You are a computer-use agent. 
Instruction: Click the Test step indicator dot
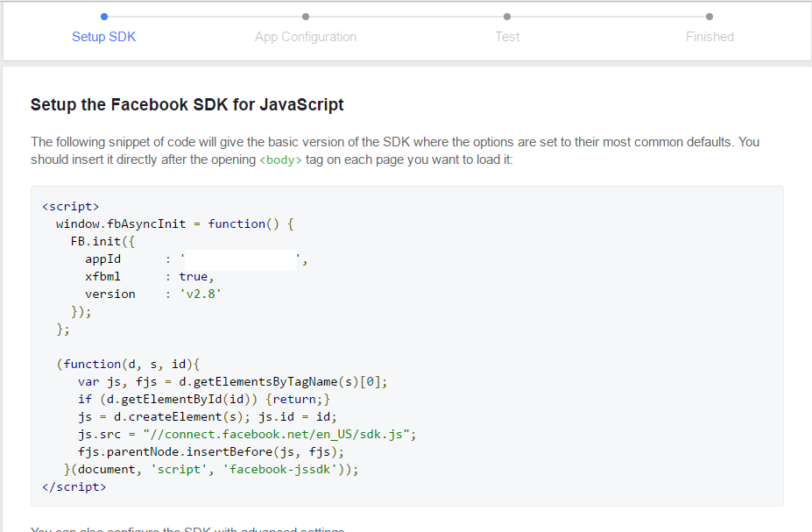click(x=506, y=16)
